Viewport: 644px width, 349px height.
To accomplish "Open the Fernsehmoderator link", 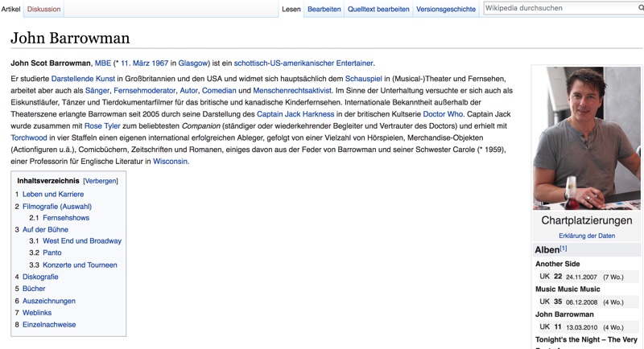I will coord(145,91).
